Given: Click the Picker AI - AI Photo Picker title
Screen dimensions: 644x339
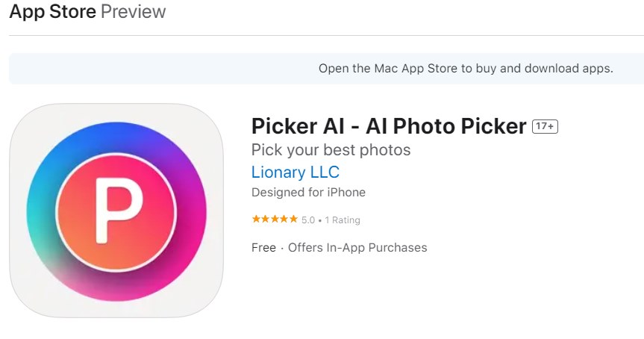Looking at the screenshot, I should (389, 127).
